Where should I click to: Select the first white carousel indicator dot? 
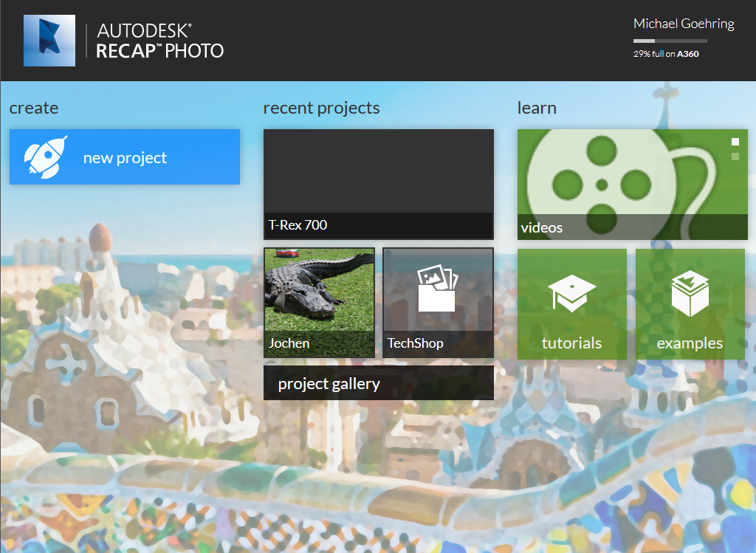tap(735, 142)
